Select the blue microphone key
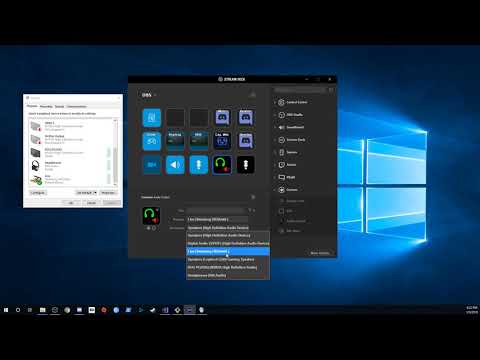The height and width of the screenshot is (360, 480). coord(199,165)
